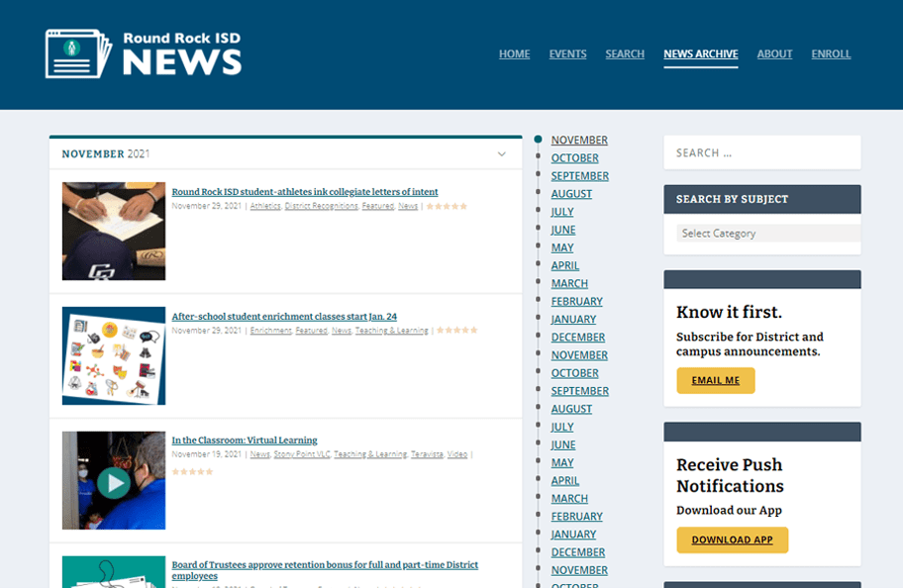Click the highlighted timeline dot beside topmost November
Viewport: 903px width, 588px height.
(538, 139)
